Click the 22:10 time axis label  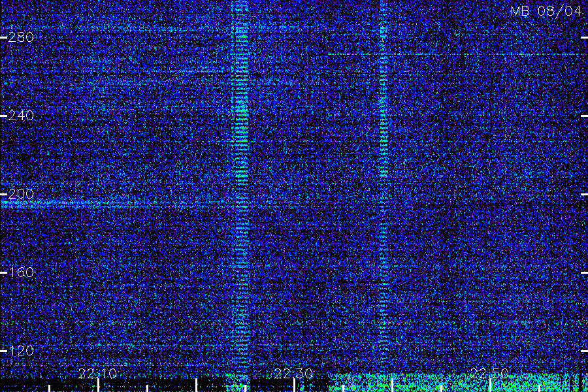click(x=97, y=374)
